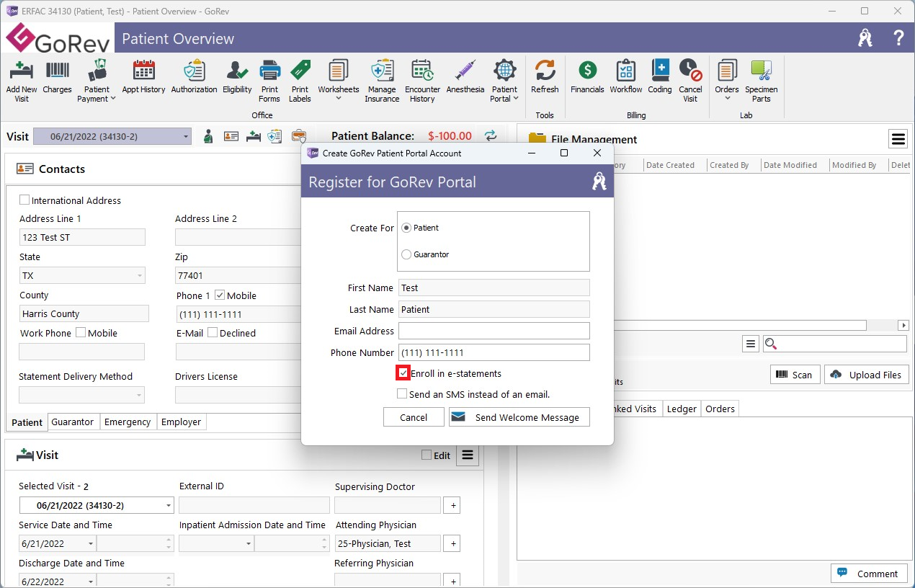Enable the Visit panel Edit checkbox
This screenshot has width=915, height=588.
[x=427, y=455]
